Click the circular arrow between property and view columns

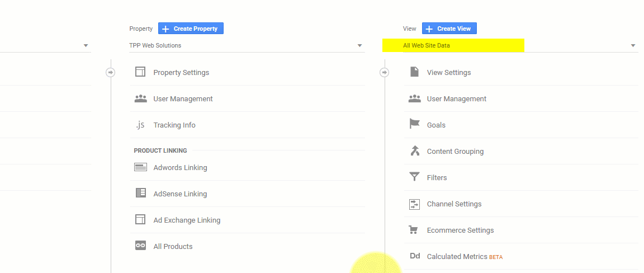pyautogui.click(x=385, y=72)
